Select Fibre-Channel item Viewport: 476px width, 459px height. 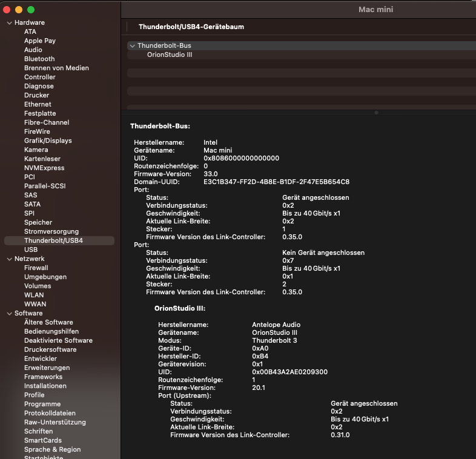[x=47, y=122]
